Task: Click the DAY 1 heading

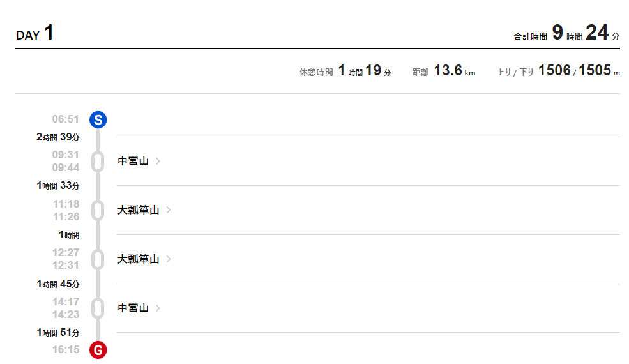Action: 34,33
